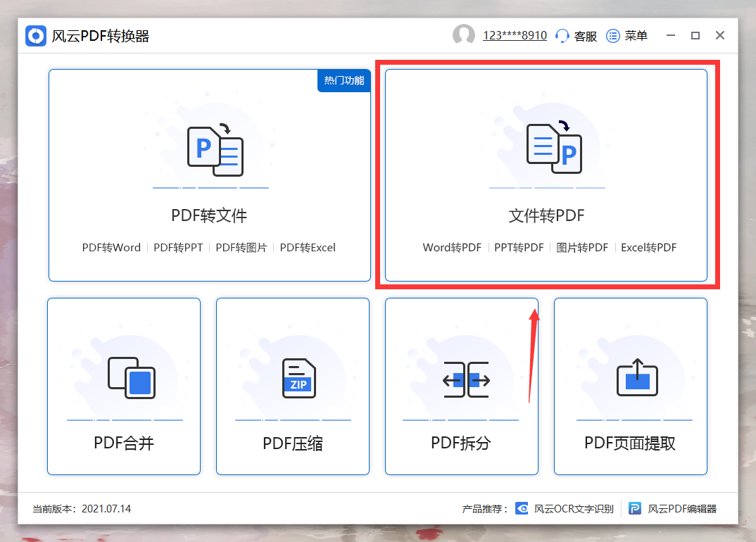
Task: Click the 风云PDF编辑器 P icon
Action: (x=635, y=508)
